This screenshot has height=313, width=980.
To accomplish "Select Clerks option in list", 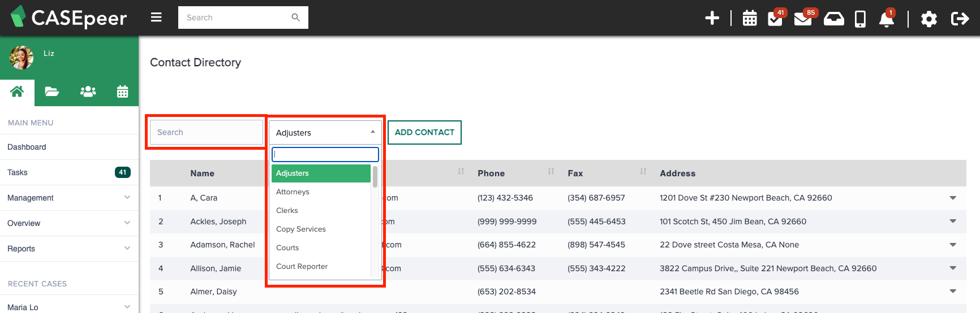I will (321, 211).
